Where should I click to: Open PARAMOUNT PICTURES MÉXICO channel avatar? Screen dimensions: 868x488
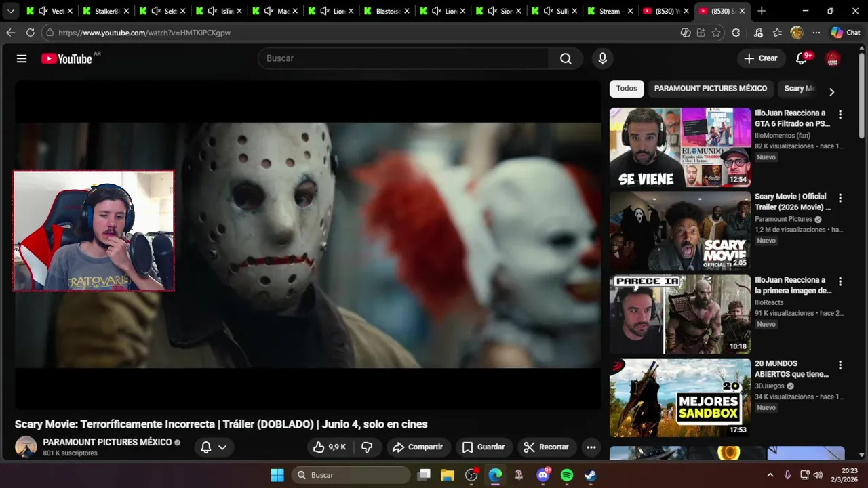tap(26, 447)
